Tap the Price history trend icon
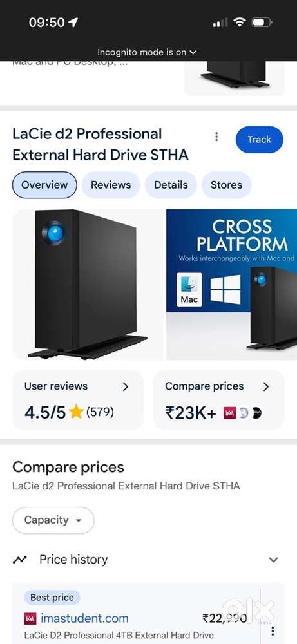This screenshot has height=644, width=297. (x=20, y=560)
